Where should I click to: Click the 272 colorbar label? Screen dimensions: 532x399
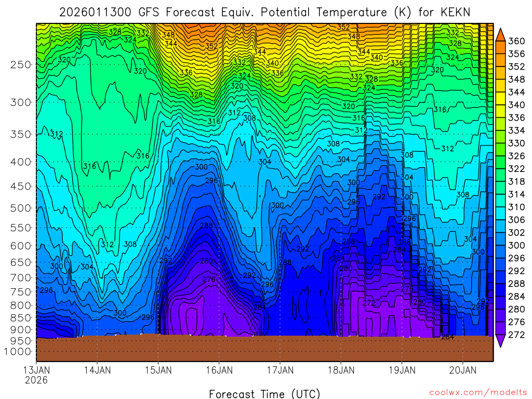click(x=516, y=335)
